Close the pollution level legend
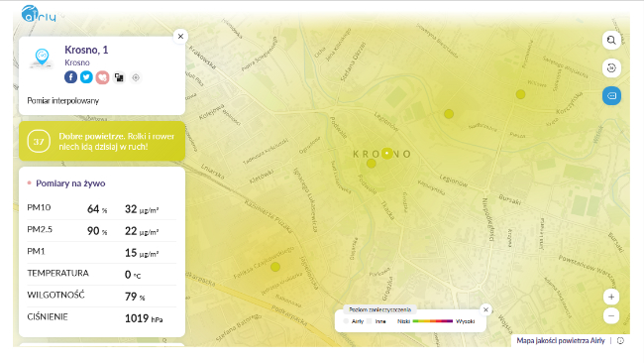This screenshot has width=644, height=363. [x=485, y=309]
